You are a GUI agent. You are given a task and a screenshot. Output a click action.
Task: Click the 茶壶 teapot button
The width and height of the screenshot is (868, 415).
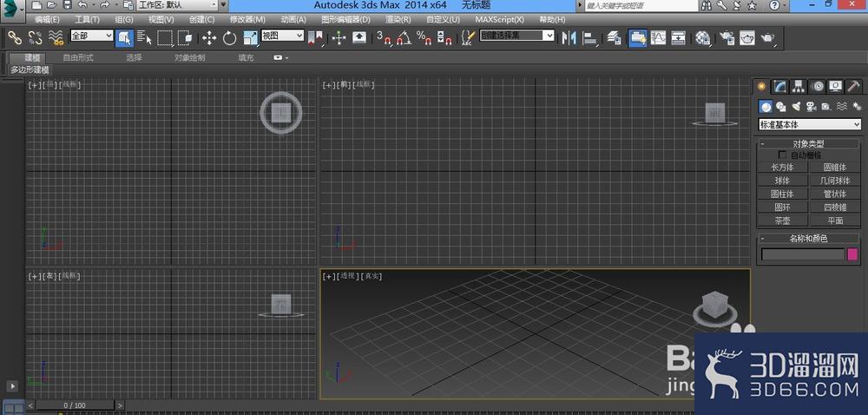tap(782, 221)
